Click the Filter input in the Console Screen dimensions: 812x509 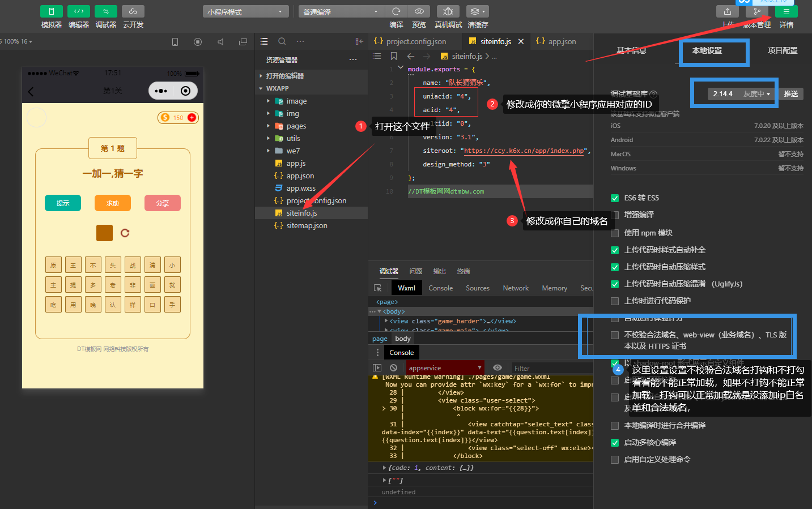pos(550,368)
